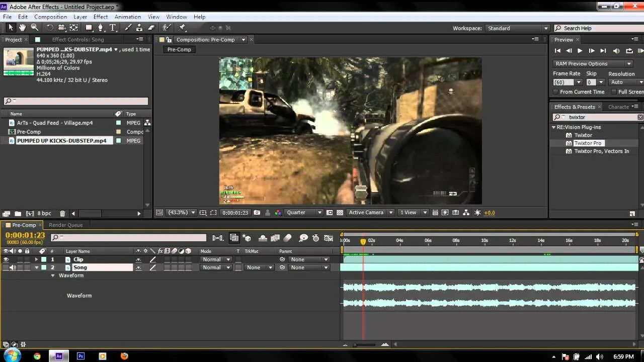Select the Clone Stamp tool

139,28
